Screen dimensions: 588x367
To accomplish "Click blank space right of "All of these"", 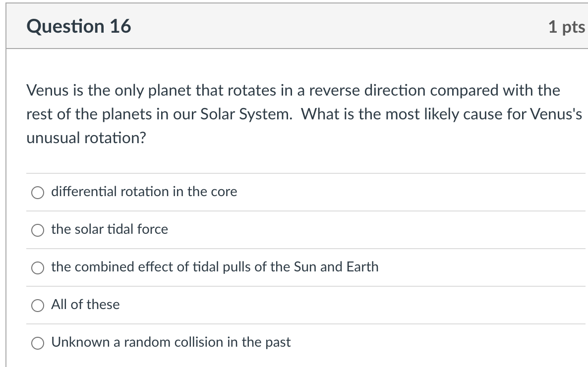I will [x=347, y=305].
